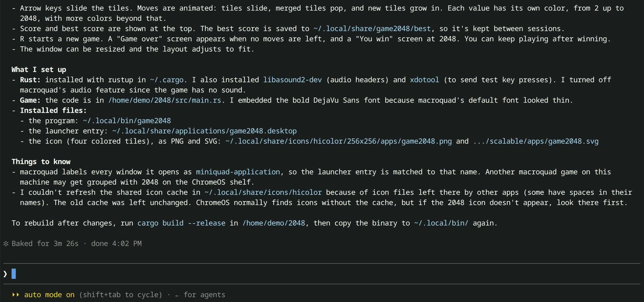Focus the command input field cursor

[x=14, y=274]
